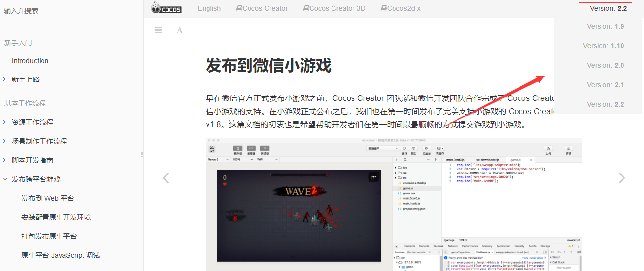Go to the next page arrow
Image resolution: width=644 pixels, height=271 pixels.
[622, 178]
